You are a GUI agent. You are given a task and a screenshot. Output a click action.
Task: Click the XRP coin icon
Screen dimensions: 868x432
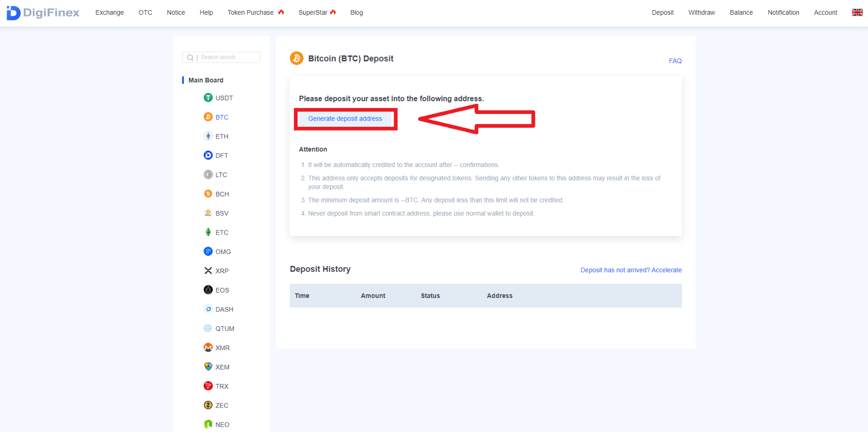(208, 271)
